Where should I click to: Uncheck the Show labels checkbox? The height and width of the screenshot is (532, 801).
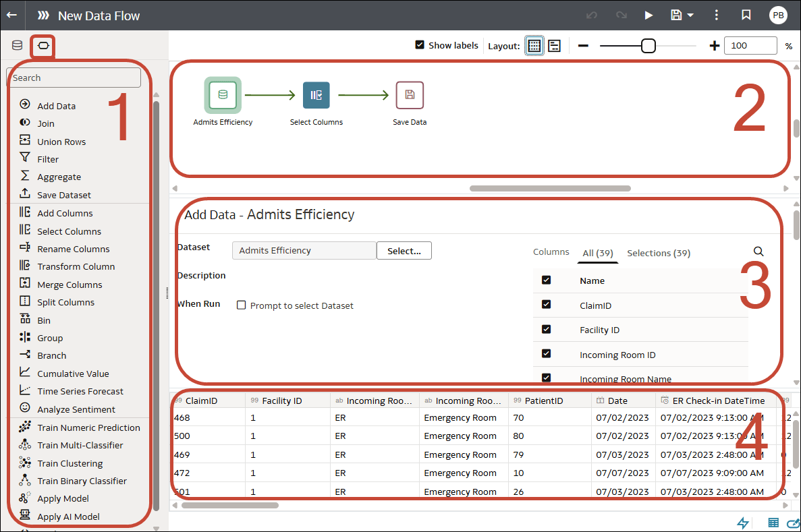[x=420, y=45]
